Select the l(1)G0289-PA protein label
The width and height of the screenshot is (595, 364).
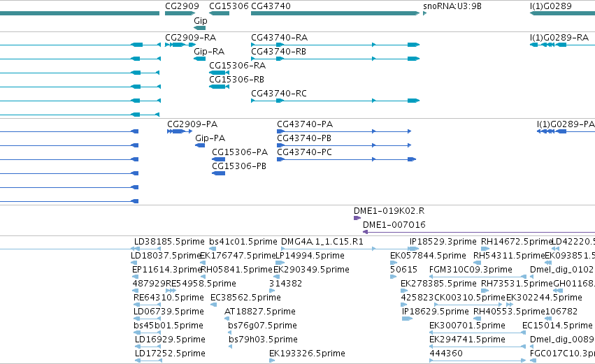tap(566, 124)
